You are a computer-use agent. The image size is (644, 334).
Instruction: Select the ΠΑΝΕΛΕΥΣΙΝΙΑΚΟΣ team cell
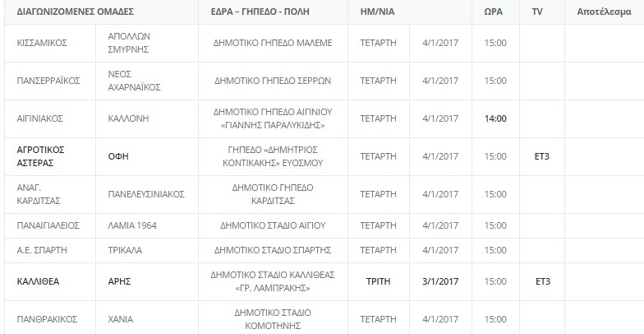pyautogui.click(x=146, y=194)
